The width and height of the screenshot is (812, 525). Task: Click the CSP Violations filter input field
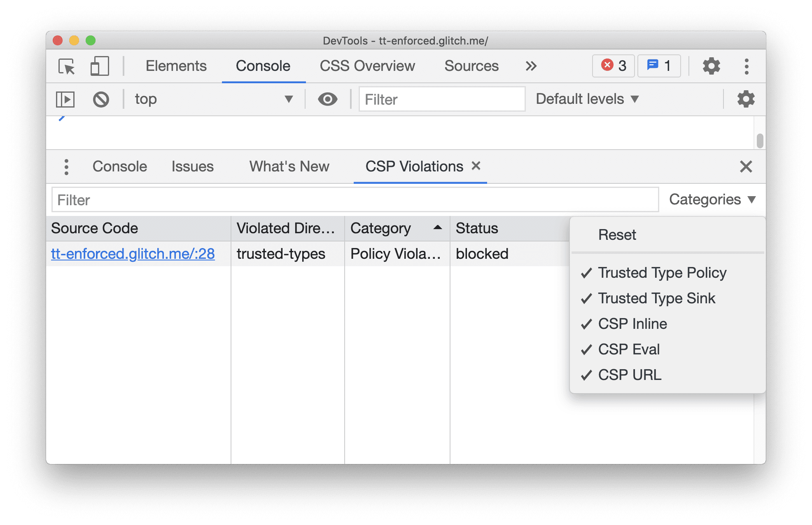click(356, 200)
